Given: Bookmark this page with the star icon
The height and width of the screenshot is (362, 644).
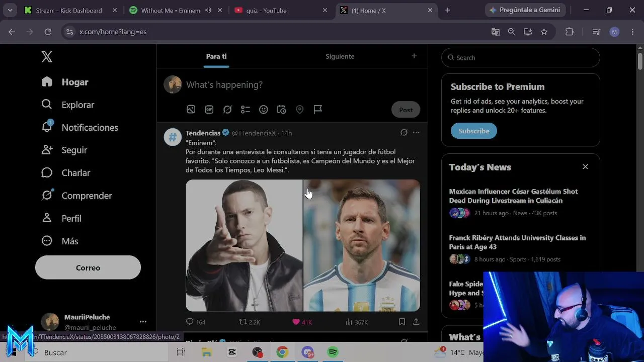Looking at the screenshot, I should [x=544, y=32].
